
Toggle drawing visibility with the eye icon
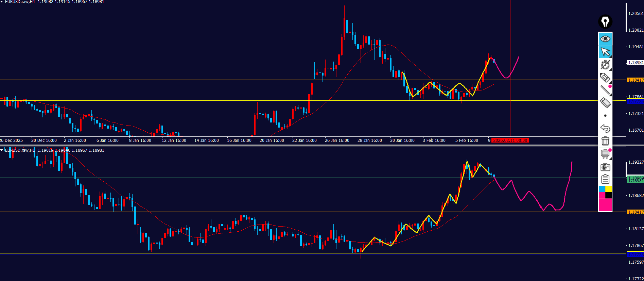(x=605, y=39)
